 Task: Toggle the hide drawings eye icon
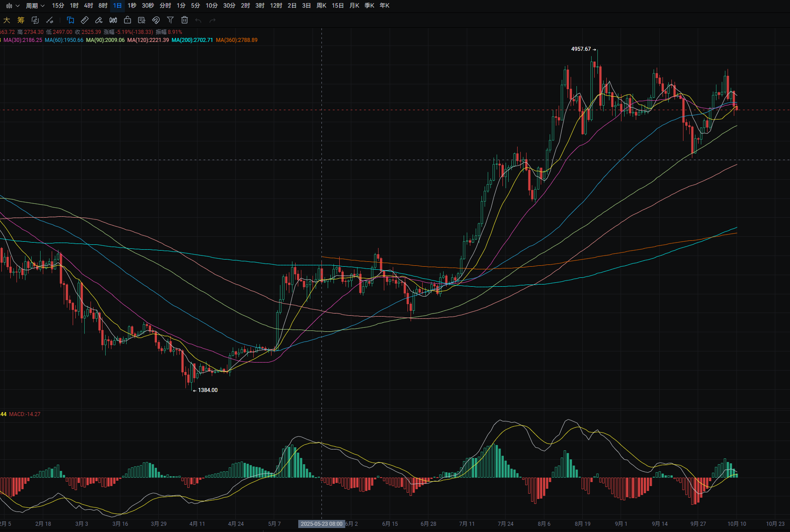click(x=156, y=20)
